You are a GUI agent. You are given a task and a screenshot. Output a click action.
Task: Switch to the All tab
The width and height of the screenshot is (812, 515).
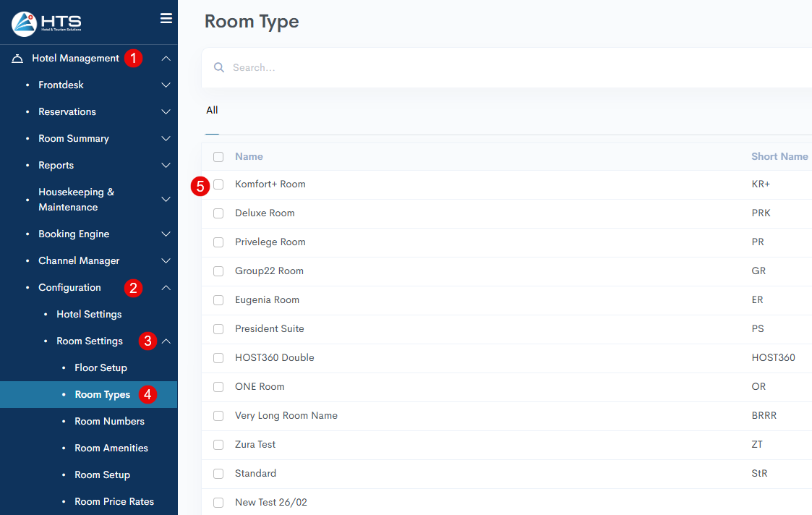pyautogui.click(x=212, y=111)
